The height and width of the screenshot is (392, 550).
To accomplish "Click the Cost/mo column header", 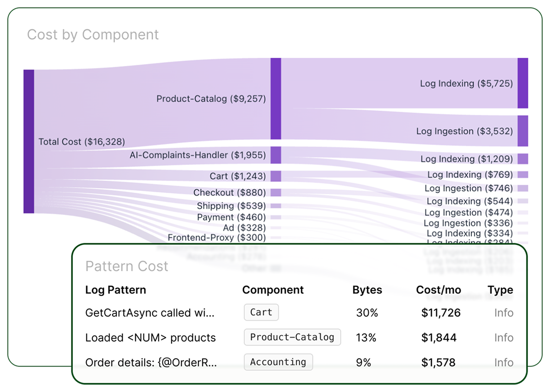I will pyautogui.click(x=438, y=290).
